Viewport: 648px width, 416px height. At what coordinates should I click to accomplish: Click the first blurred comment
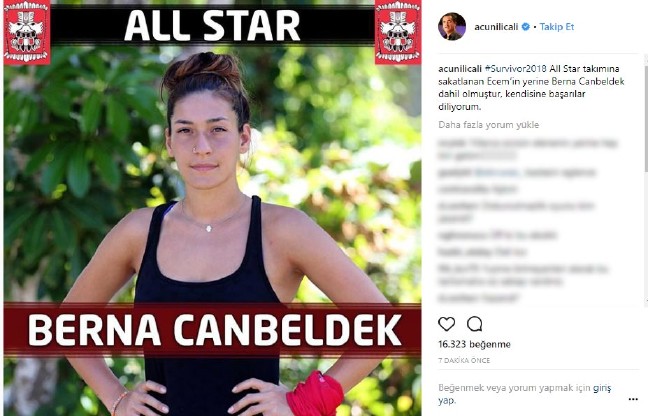click(528, 149)
